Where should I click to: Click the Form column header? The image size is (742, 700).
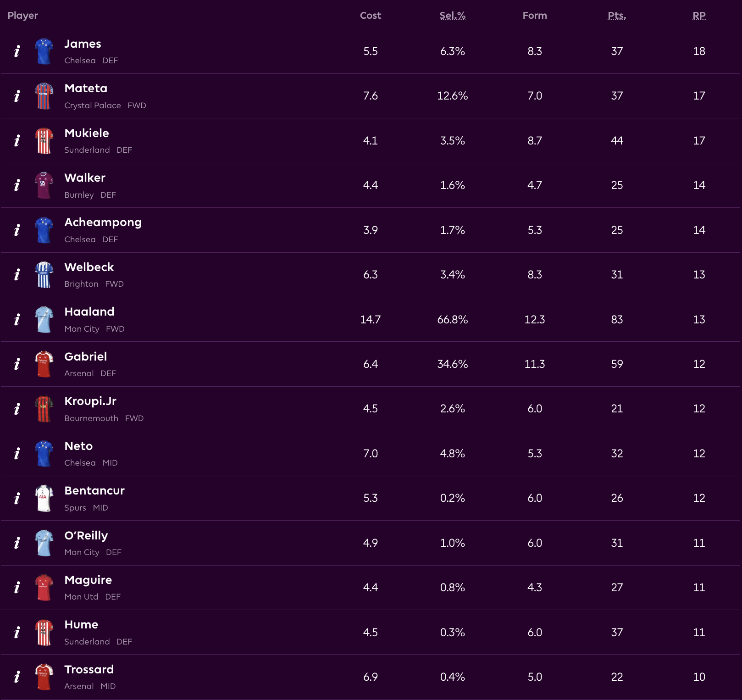[535, 16]
